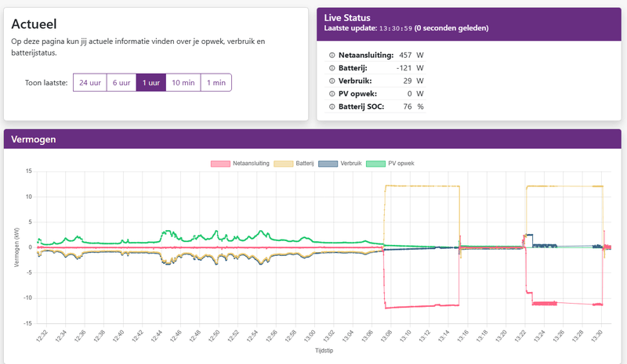Screen dimensions: 627x364
Task: Toggle Netaansluiting series via pink legend swatch
Action: coord(220,164)
